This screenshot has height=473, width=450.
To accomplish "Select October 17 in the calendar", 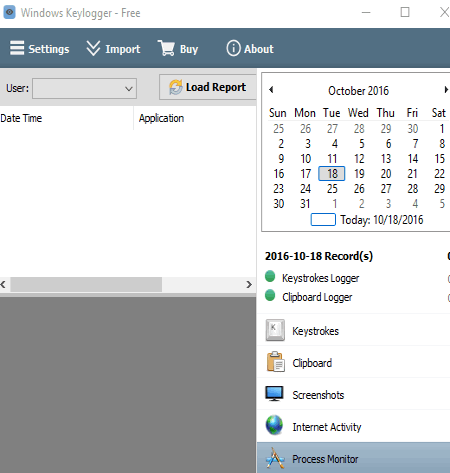I will coord(305,174).
